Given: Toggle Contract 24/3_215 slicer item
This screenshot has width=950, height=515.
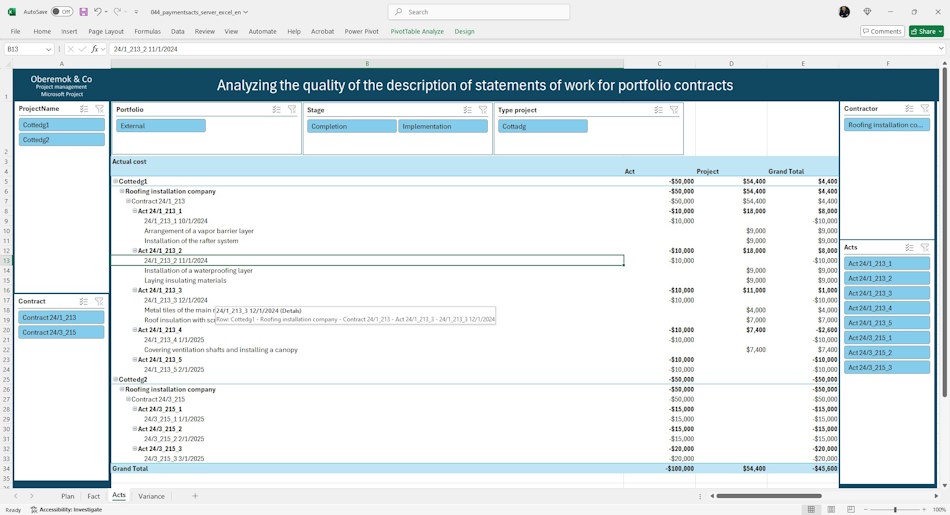Looking at the screenshot, I should (61, 332).
